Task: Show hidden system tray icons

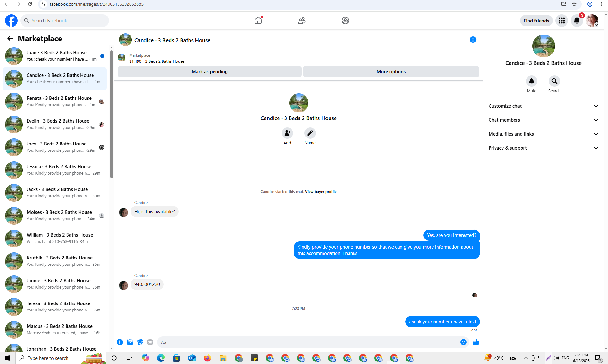Action: coord(525,358)
